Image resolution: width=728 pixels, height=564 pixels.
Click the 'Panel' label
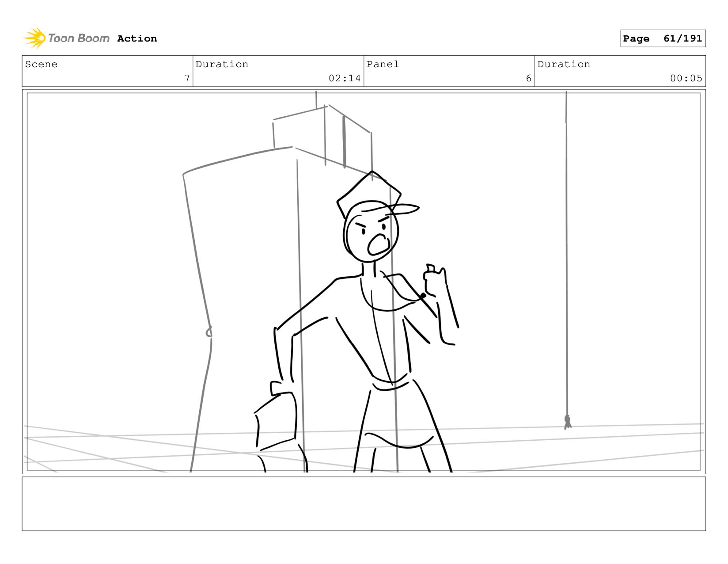(x=383, y=64)
